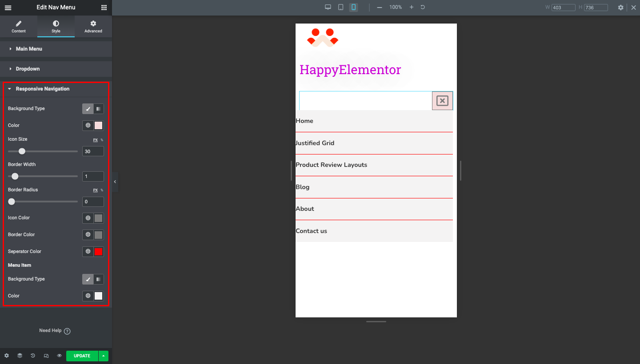The image size is (640, 364).
Task: Click the UPDATE button
Action: [x=82, y=356]
